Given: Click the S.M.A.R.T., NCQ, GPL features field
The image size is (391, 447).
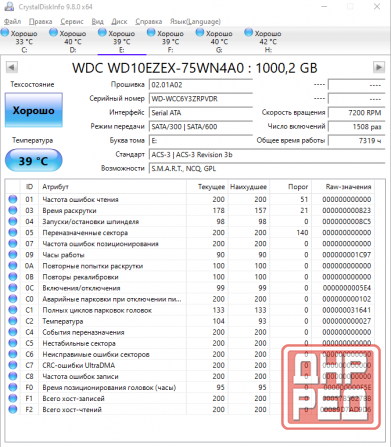Looking at the screenshot, I should point(267,169).
